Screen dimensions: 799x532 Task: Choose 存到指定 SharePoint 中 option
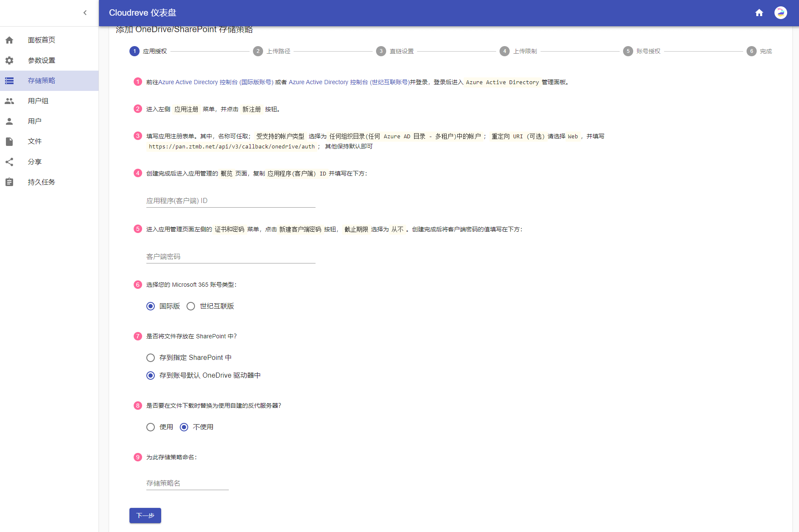pos(151,358)
